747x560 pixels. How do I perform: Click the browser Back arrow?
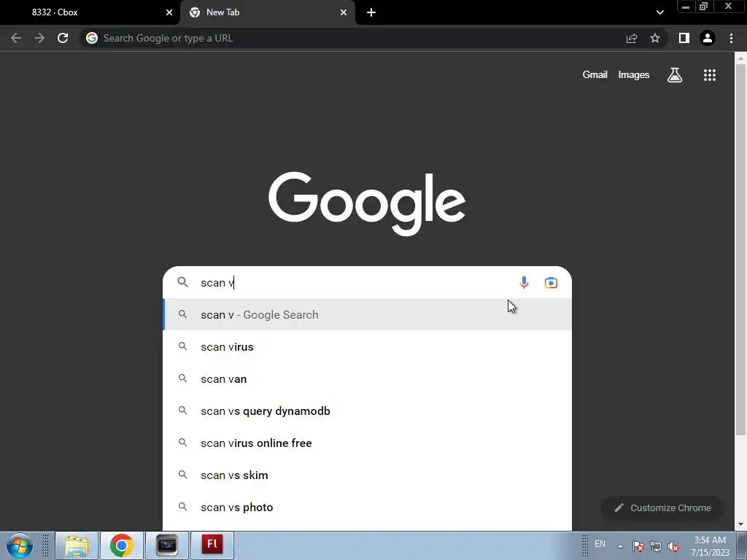point(16,38)
